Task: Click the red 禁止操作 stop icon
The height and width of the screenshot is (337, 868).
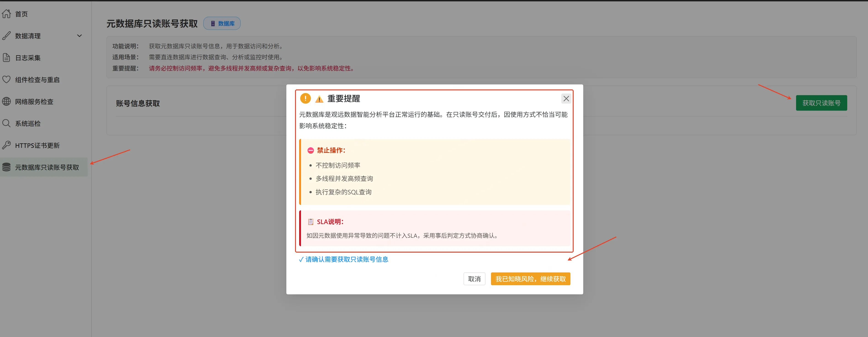Action: pos(311,151)
